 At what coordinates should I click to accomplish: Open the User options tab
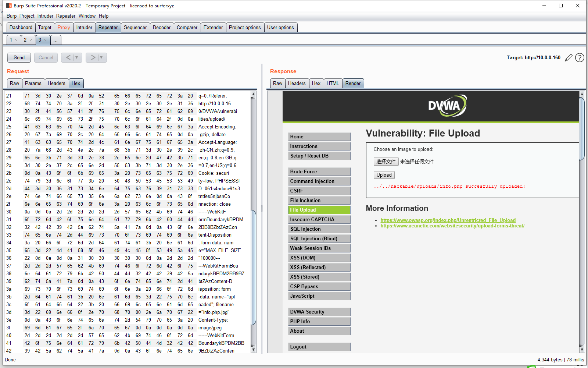point(280,28)
